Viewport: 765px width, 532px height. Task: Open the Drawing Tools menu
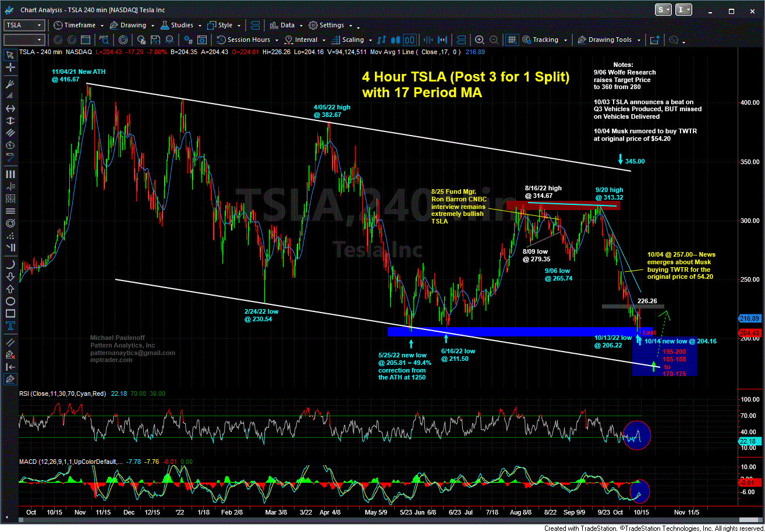coord(608,40)
